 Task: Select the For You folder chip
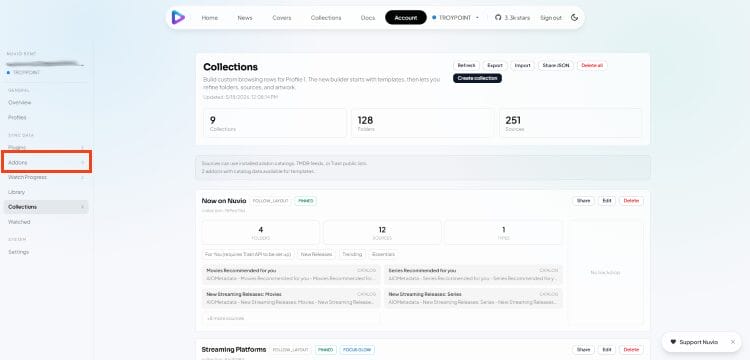pyautogui.click(x=248, y=254)
